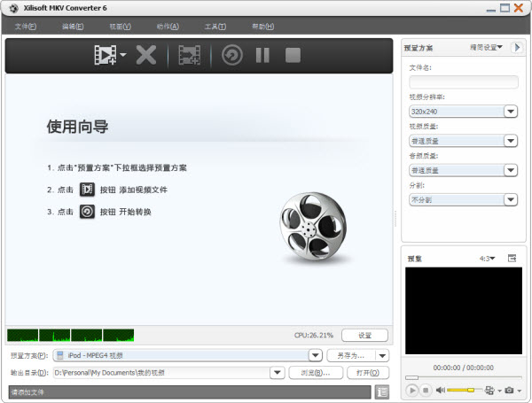Click the preview Stop button

[426, 391]
